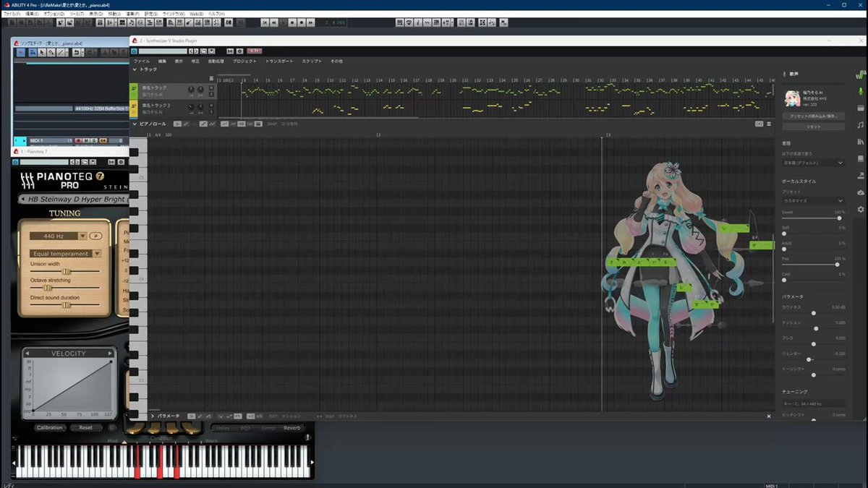Click the プリセットの読み込み/保存 button
This screenshot has height=488, width=868.
click(x=813, y=116)
